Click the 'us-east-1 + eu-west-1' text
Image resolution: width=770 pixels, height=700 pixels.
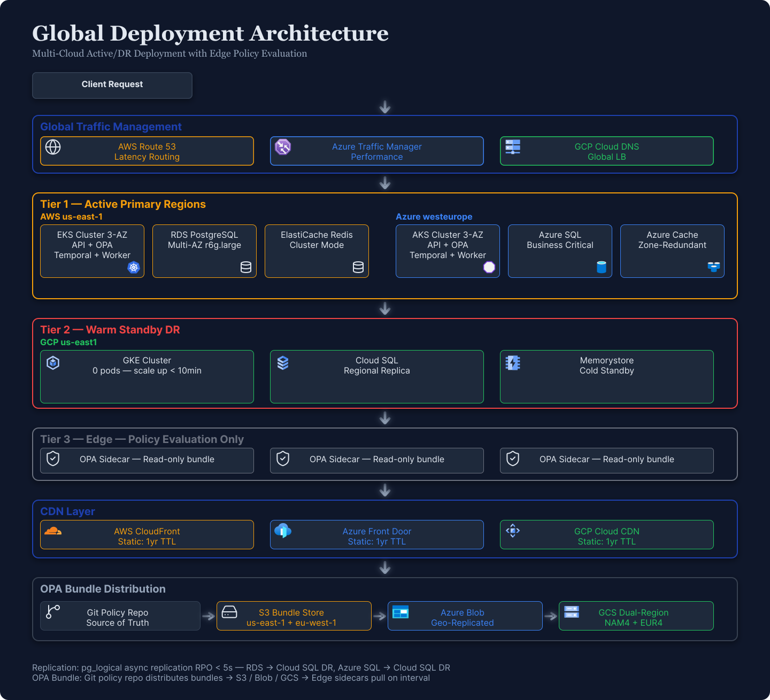tap(291, 623)
